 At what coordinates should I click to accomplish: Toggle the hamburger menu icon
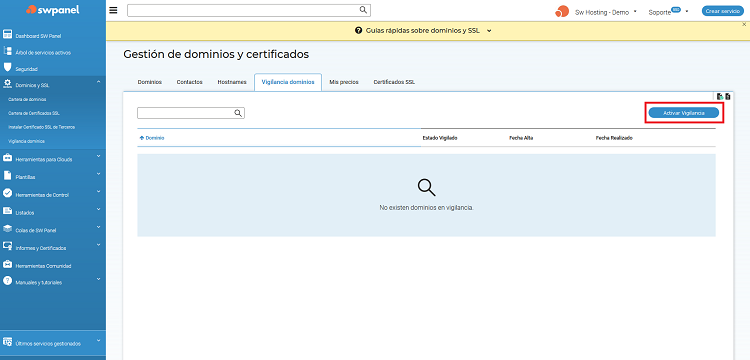113,11
